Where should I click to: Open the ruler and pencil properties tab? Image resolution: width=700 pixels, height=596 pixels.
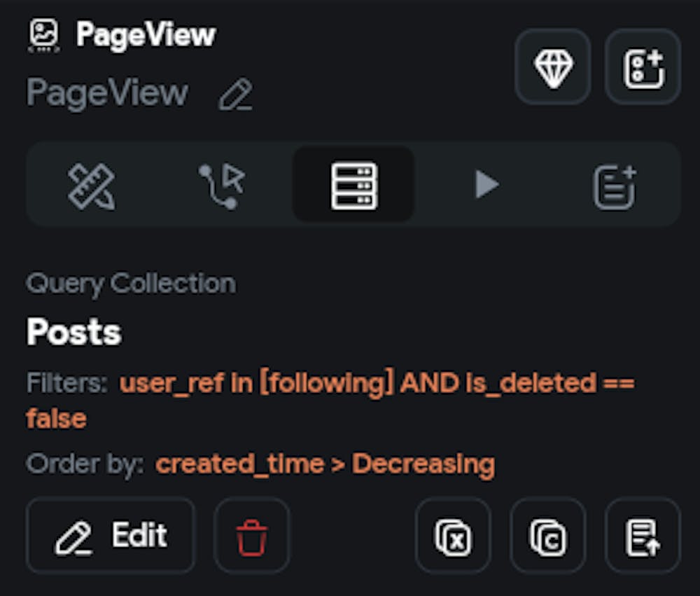(x=92, y=186)
